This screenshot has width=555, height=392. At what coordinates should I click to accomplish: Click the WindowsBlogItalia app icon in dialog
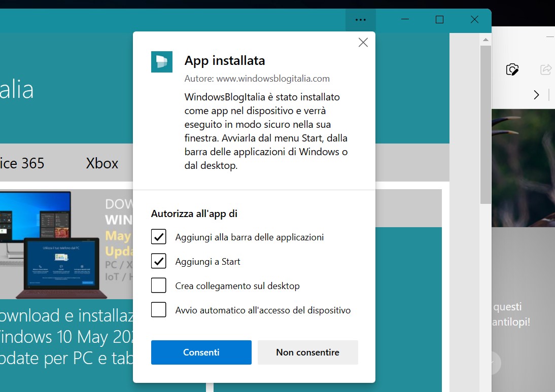[162, 61]
